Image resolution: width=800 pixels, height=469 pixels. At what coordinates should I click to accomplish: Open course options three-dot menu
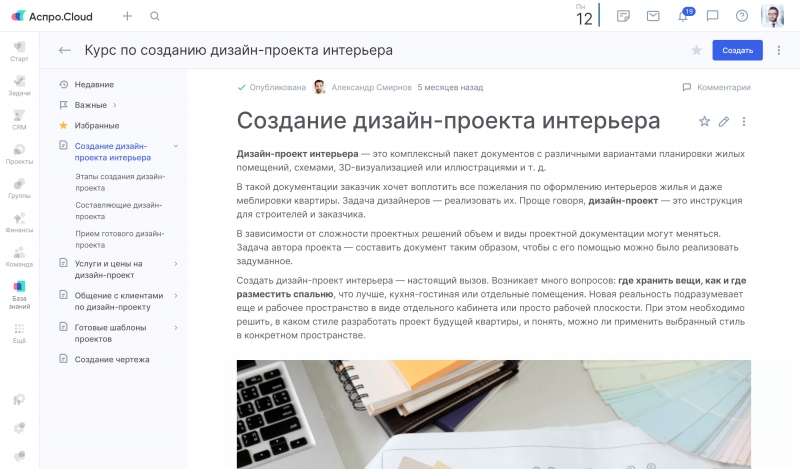(x=779, y=50)
